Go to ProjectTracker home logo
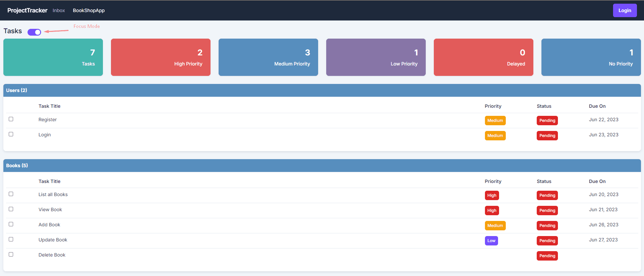This screenshot has width=644, height=276. tap(27, 10)
